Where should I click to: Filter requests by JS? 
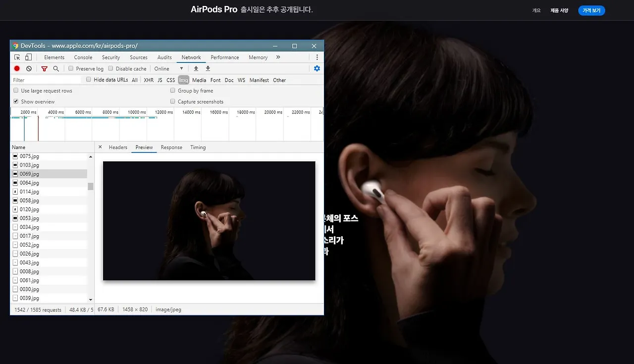click(160, 80)
